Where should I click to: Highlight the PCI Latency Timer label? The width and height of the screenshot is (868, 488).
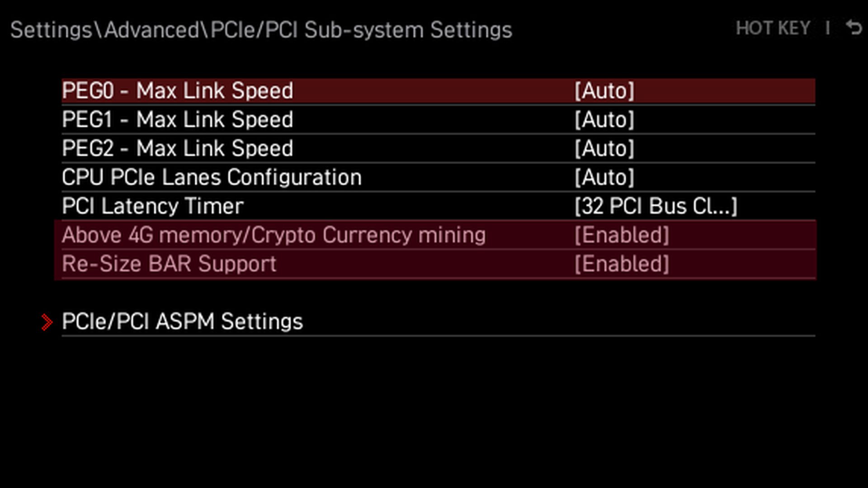click(153, 206)
